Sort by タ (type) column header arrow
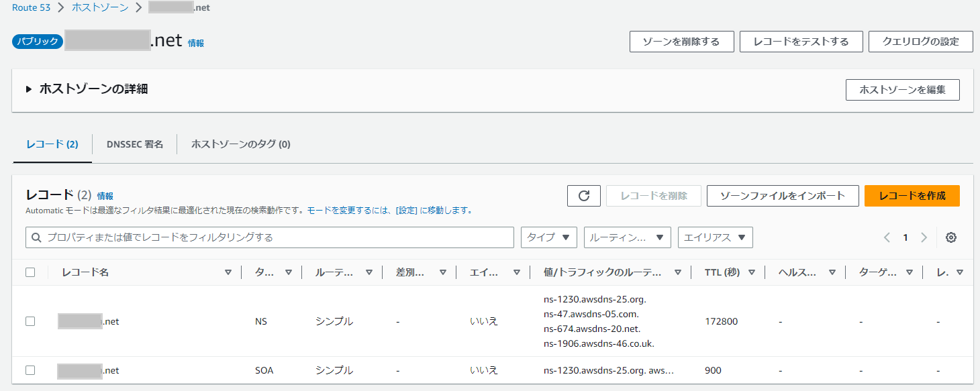The width and height of the screenshot is (980, 391). [x=289, y=272]
